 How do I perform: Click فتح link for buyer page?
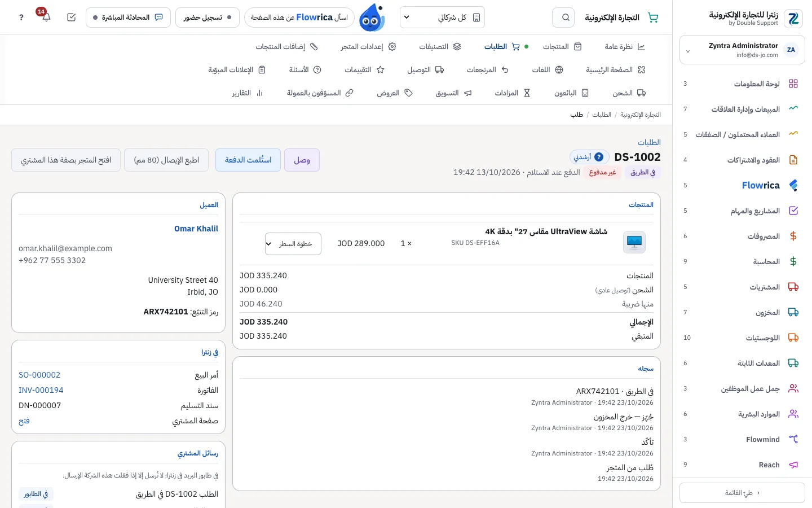[x=24, y=421]
